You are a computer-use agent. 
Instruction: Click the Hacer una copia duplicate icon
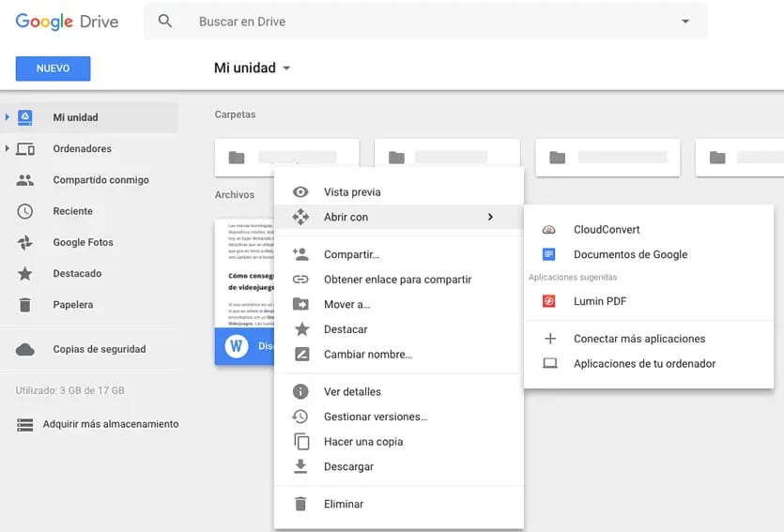(301, 442)
